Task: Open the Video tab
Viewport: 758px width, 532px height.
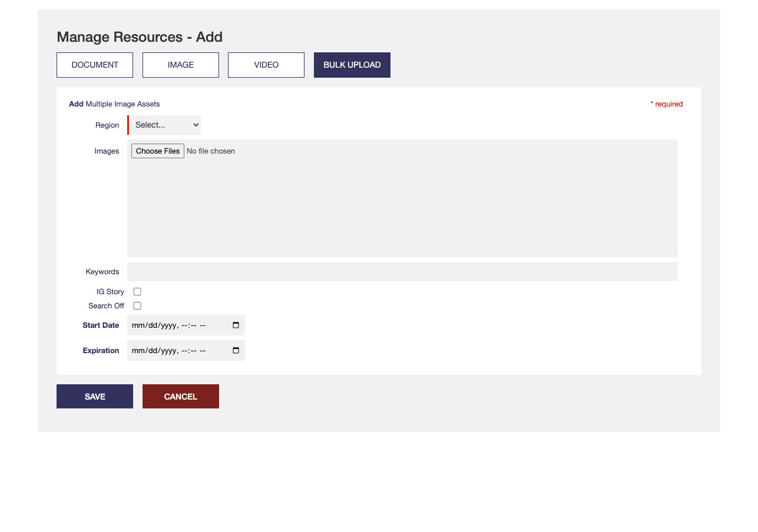Action: click(266, 65)
